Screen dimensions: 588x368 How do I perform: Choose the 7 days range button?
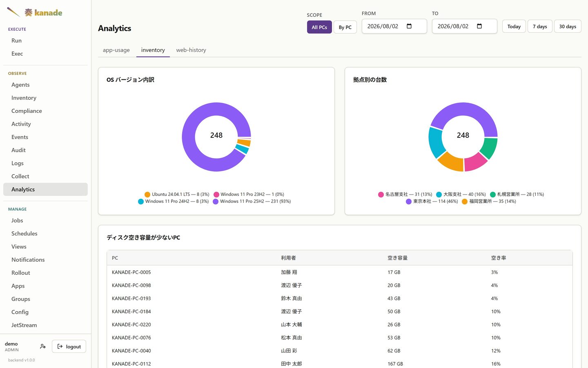pos(540,26)
